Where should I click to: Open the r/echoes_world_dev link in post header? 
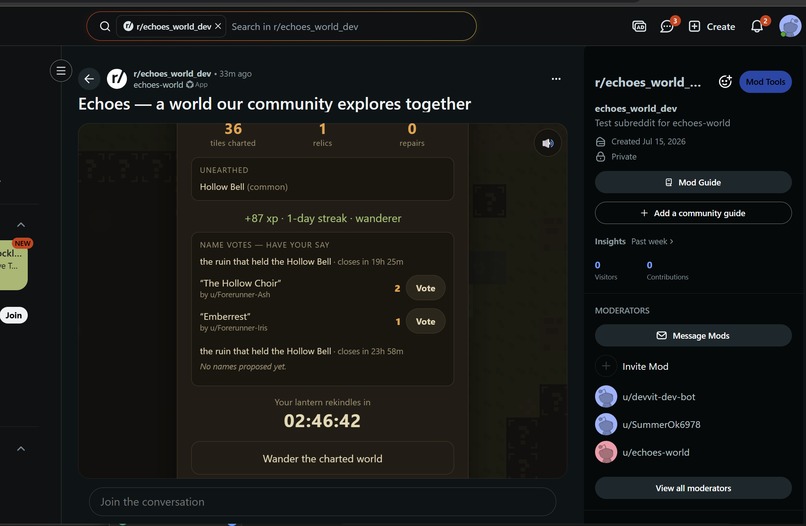click(172, 74)
